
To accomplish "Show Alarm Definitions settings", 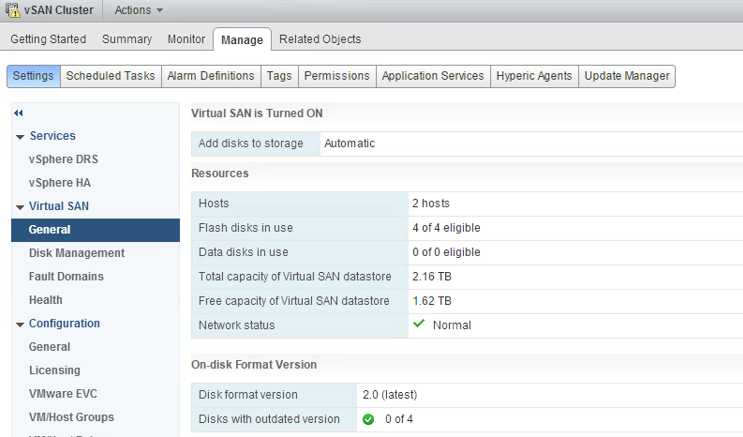I will 211,76.
